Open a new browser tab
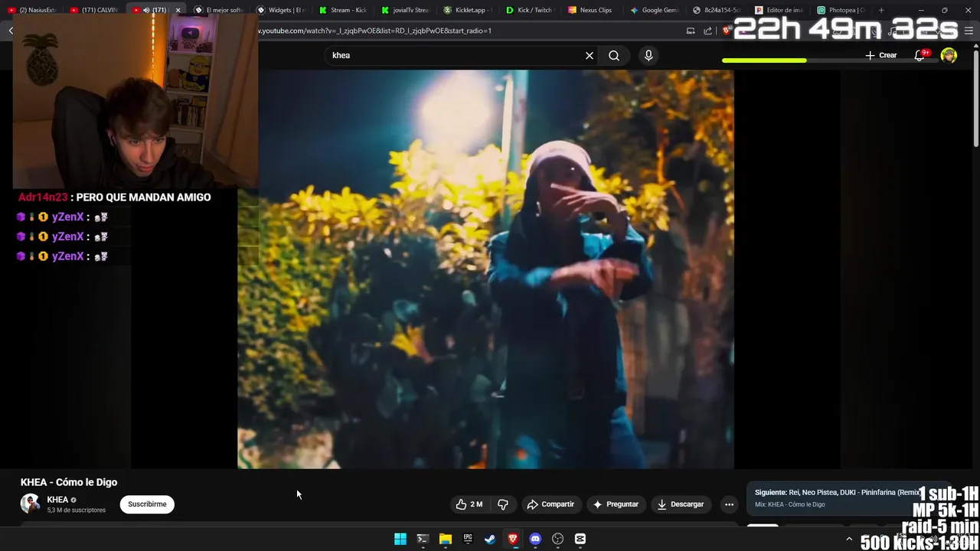Image resolution: width=980 pixels, height=551 pixels. 881,10
